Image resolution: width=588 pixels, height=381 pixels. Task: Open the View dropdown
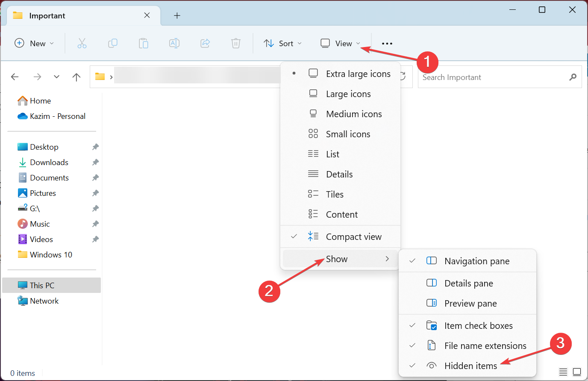pyautogui.click(x=341, y=43)
